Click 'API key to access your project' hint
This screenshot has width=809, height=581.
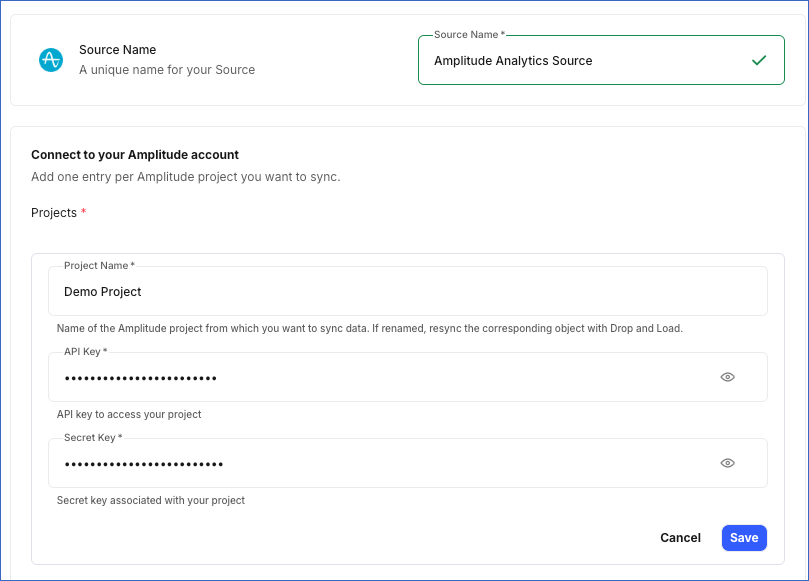click(129, 414)
